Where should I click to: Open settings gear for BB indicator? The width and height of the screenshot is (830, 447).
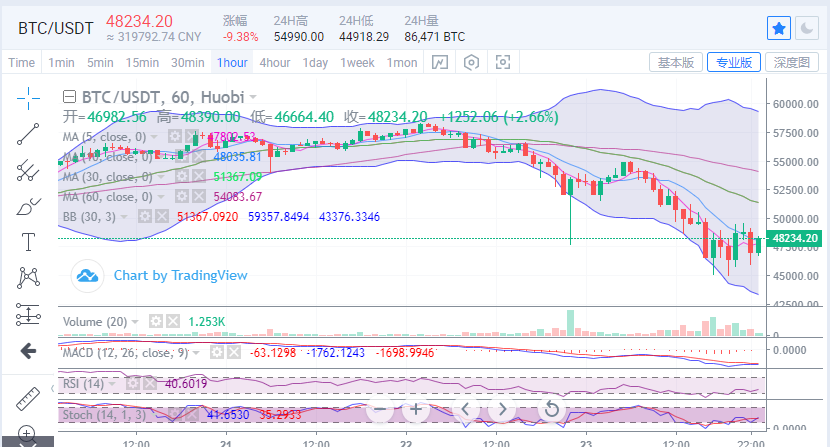(x=145, y=216)
